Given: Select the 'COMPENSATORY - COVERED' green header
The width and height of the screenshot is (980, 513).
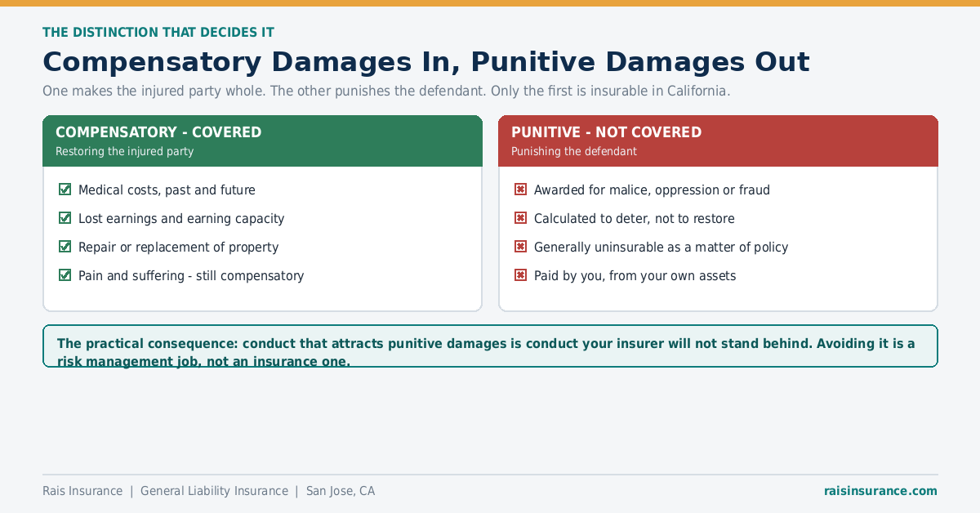Looking at the screenshot, I should click(262, 141).
